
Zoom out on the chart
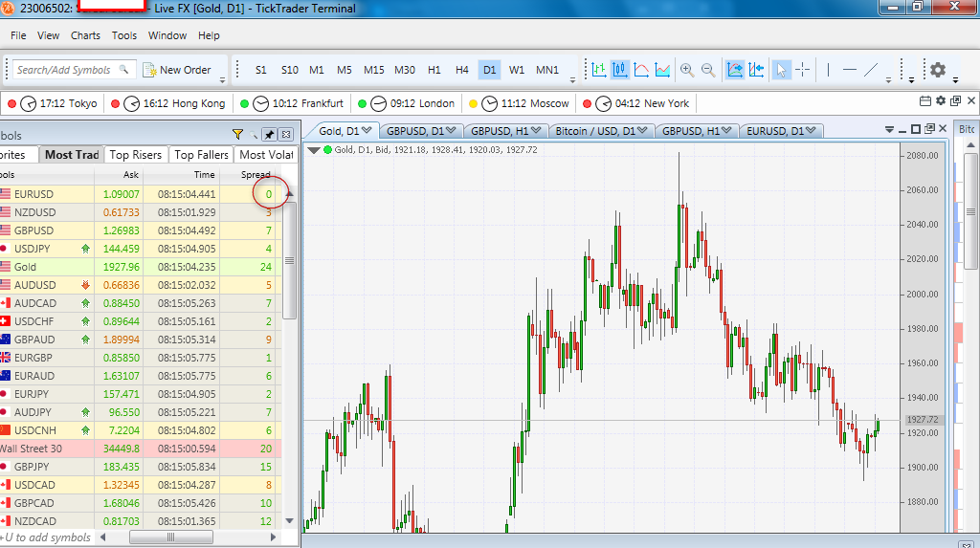708,70
